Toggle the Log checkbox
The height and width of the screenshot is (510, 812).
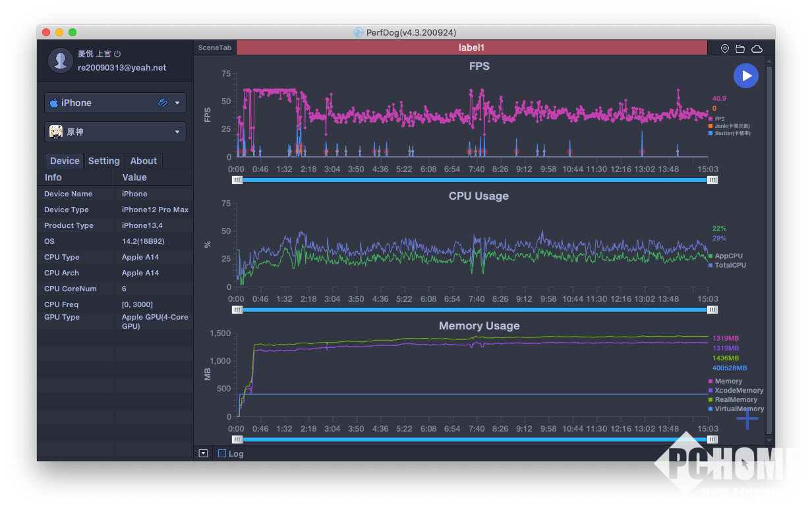point(222,453)
